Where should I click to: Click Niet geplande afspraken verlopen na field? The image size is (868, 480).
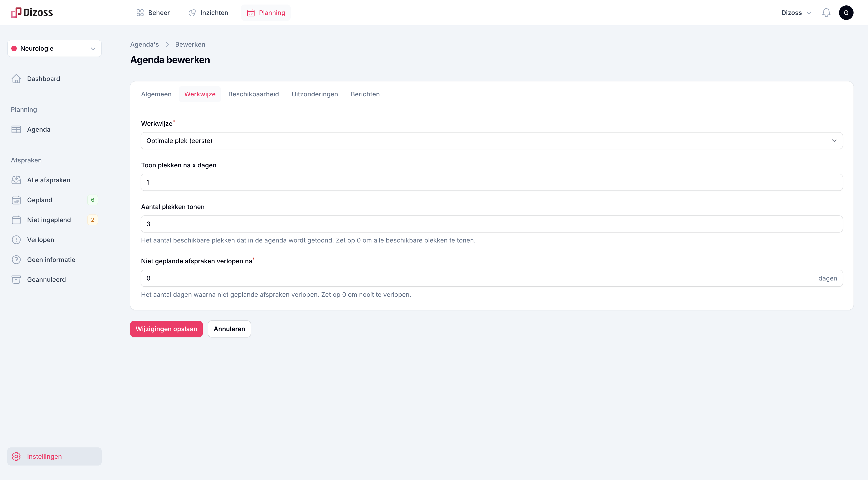coord(476,278)
